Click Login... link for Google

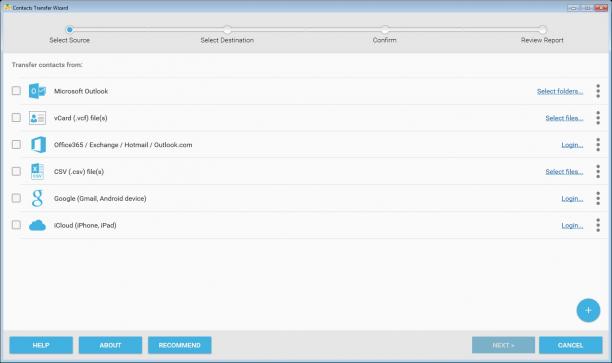[572, 199]
